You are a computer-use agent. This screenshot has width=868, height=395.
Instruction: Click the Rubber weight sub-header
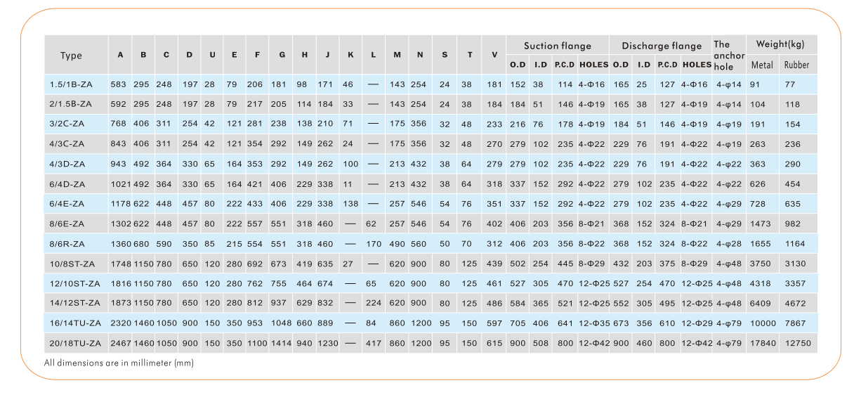click(796, 65)
